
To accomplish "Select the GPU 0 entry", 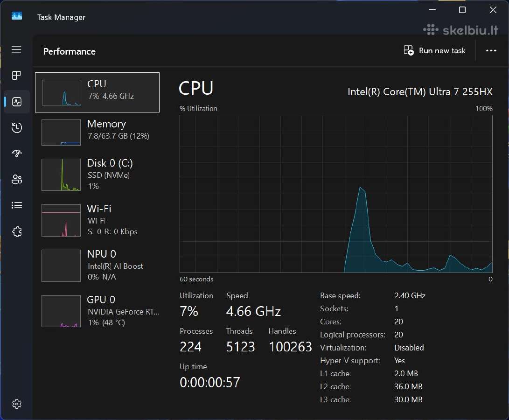I will pos(97,311).
